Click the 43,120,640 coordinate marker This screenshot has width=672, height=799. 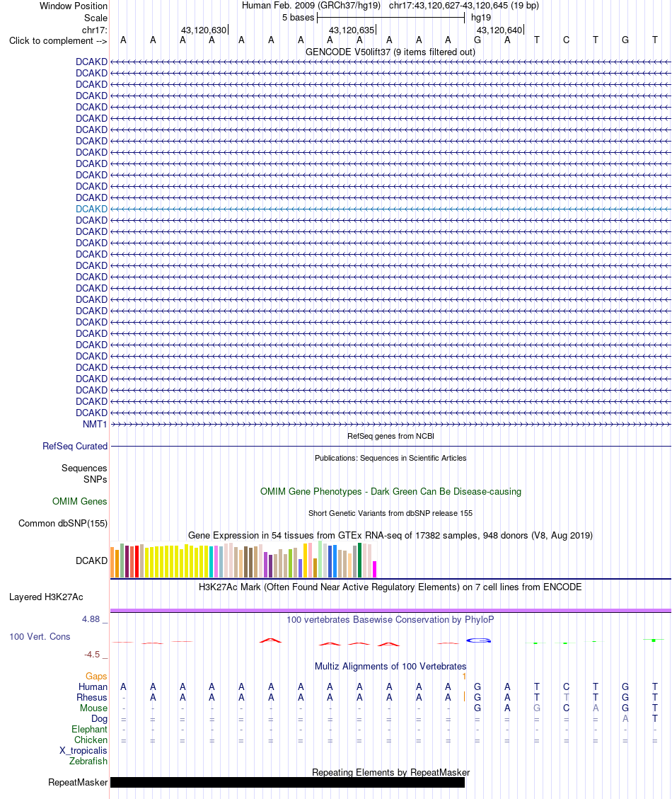(500, 30)
